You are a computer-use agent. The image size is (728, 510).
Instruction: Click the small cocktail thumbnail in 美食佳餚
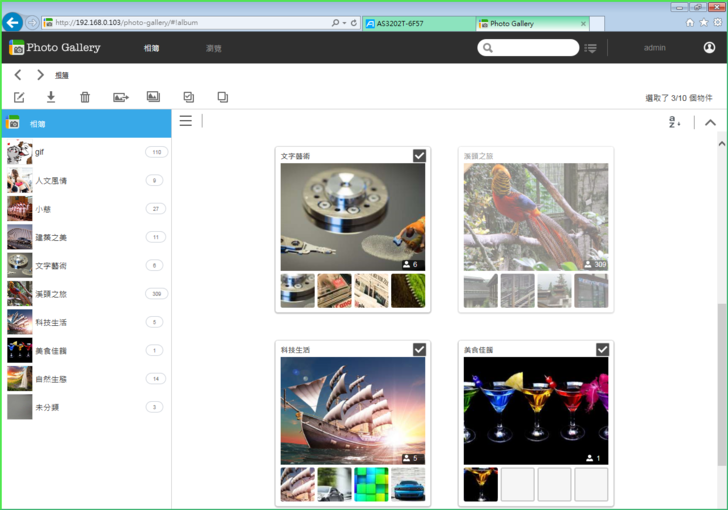pyautogui.click(x=481, y=484)
